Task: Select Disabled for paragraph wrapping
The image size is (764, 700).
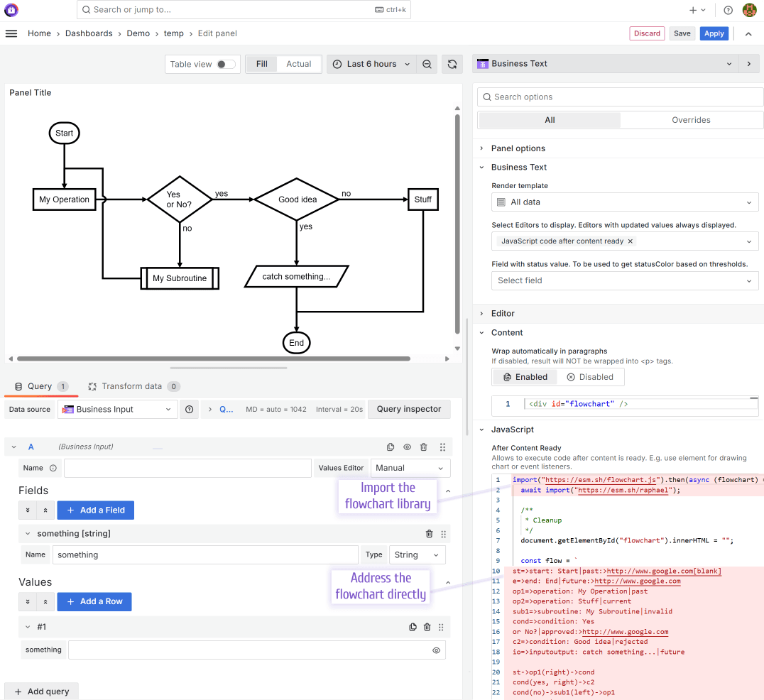Action: point(589,377)
